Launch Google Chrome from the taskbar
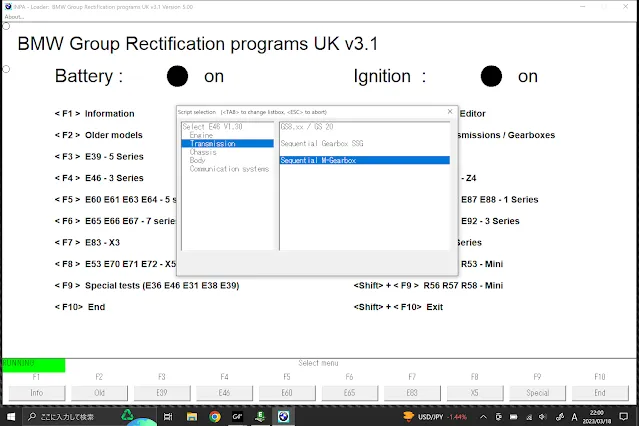639x426 pixels. click(x=215, y=417)
